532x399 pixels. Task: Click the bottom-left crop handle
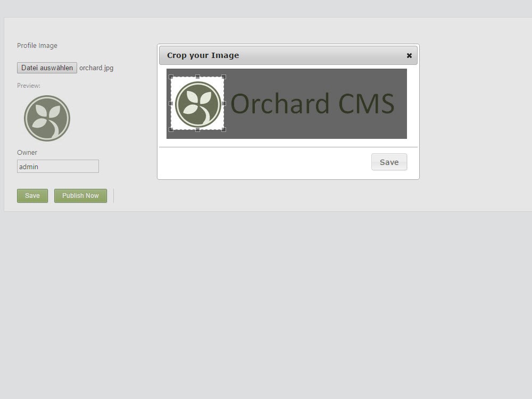[x=171, y=129]
